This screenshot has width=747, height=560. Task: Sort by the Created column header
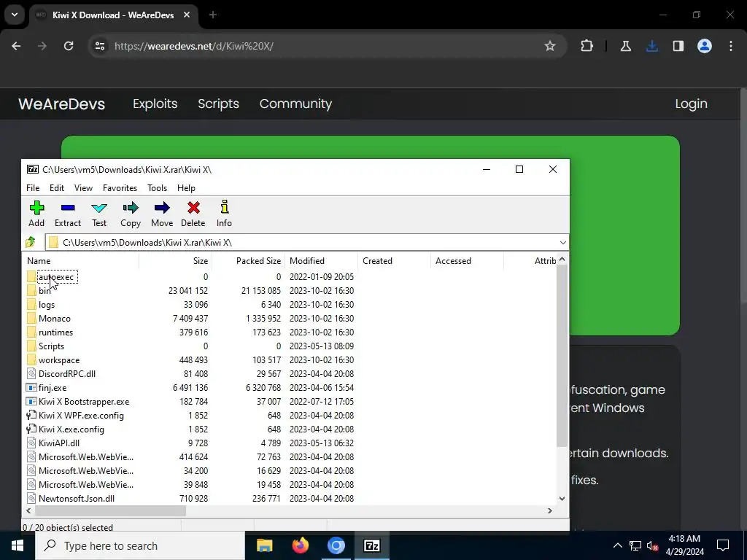click(x=394, y=261)
